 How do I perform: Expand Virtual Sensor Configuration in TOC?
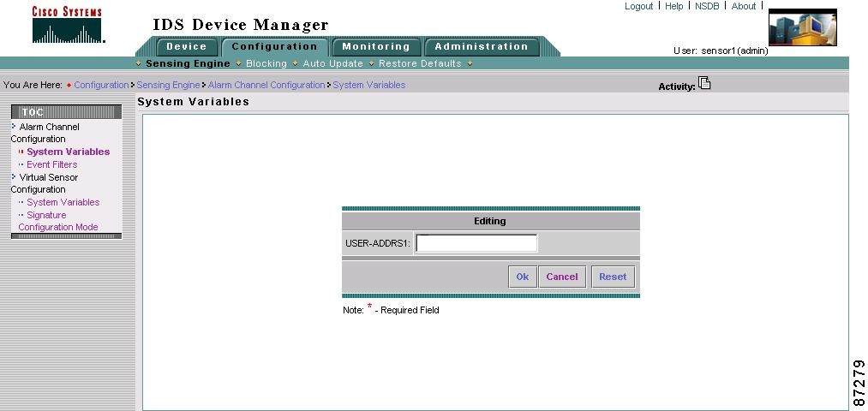[x=45, y=183]
